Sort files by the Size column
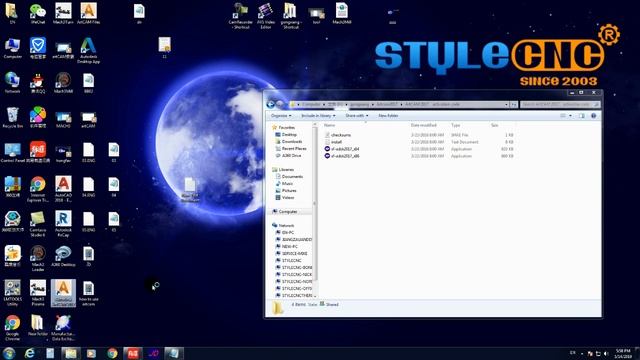 point(495,125)
